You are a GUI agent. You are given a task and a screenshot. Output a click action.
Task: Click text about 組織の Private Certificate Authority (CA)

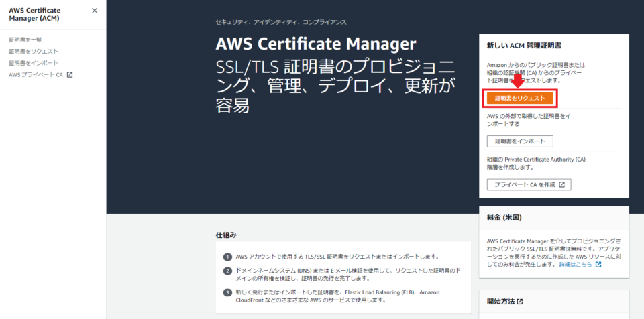[536, 163]
